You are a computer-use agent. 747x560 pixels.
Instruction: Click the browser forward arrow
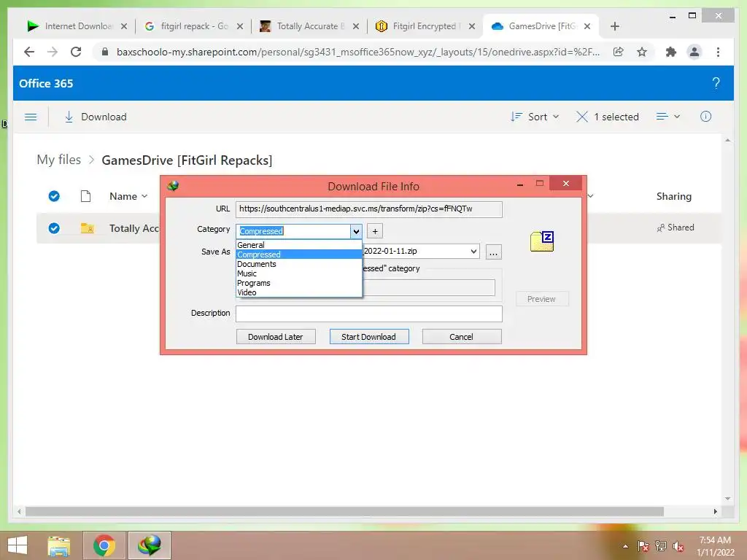[x=53, y=52]
